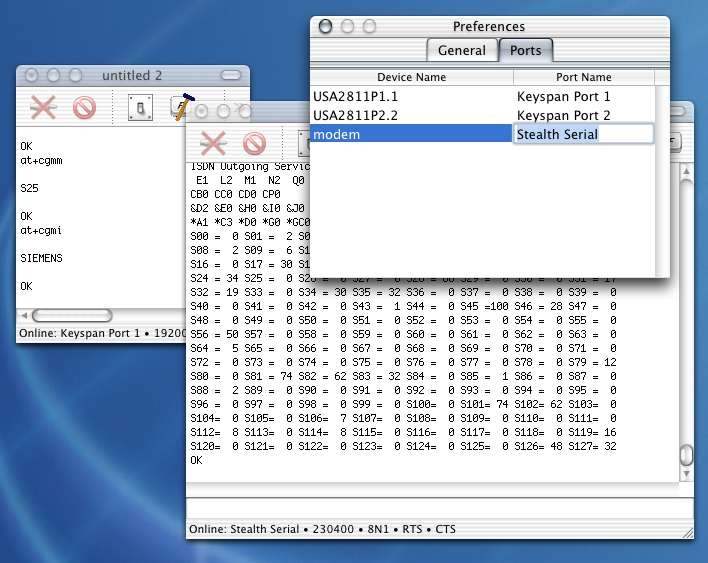This screenshot has height=563, width=708.
Task: Click the SIEMENS response line in untitled 2
Action: pyautogui.click(x=42, y=258)
